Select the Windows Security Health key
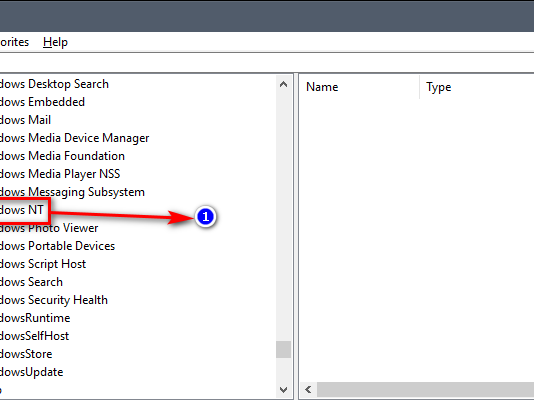Viewport: 534px width, 400px height. pos(54,300)
